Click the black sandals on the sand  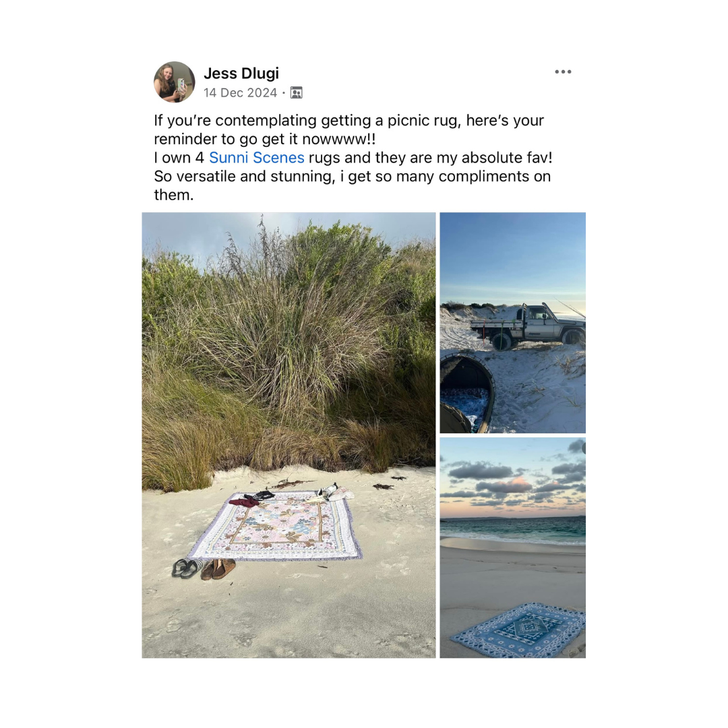coord(187,568)
